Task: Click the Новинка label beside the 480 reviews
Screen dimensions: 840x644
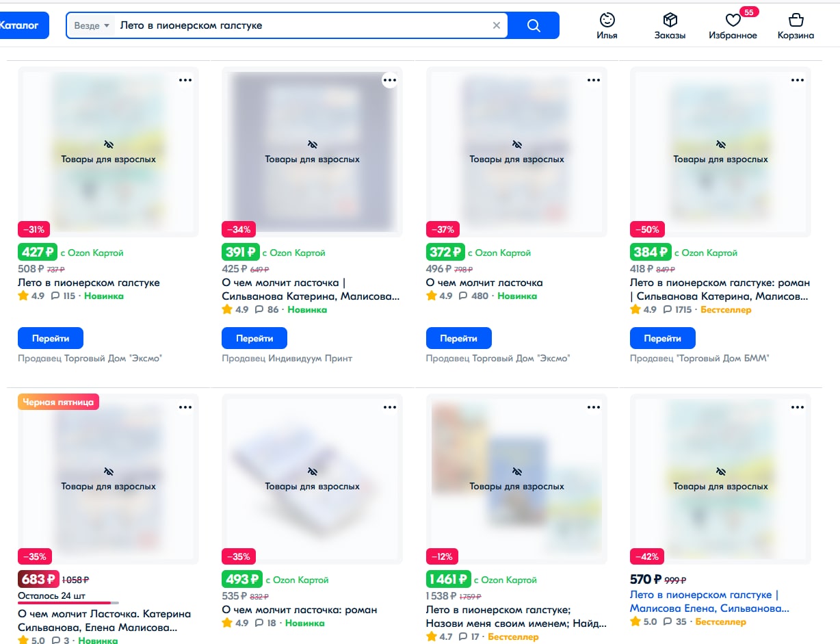Action: (517, 296)
